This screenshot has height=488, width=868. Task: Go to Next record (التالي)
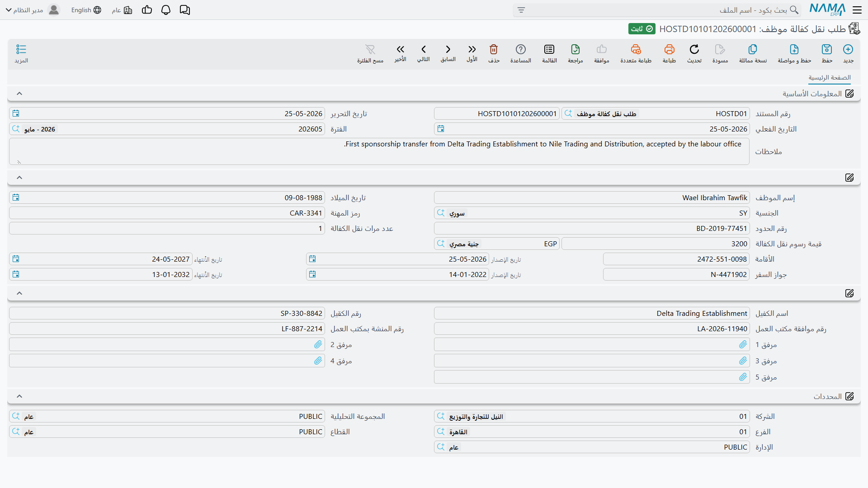coord(424,49)
